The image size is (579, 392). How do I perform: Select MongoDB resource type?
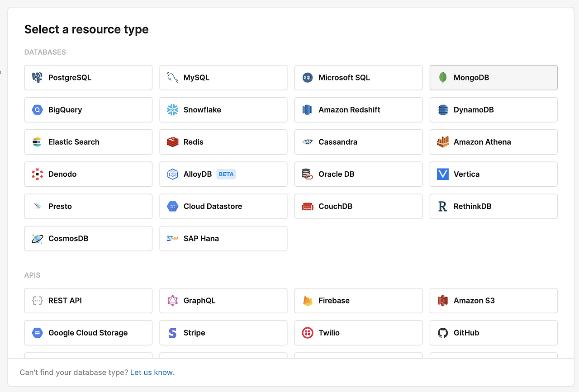point(493,78)
